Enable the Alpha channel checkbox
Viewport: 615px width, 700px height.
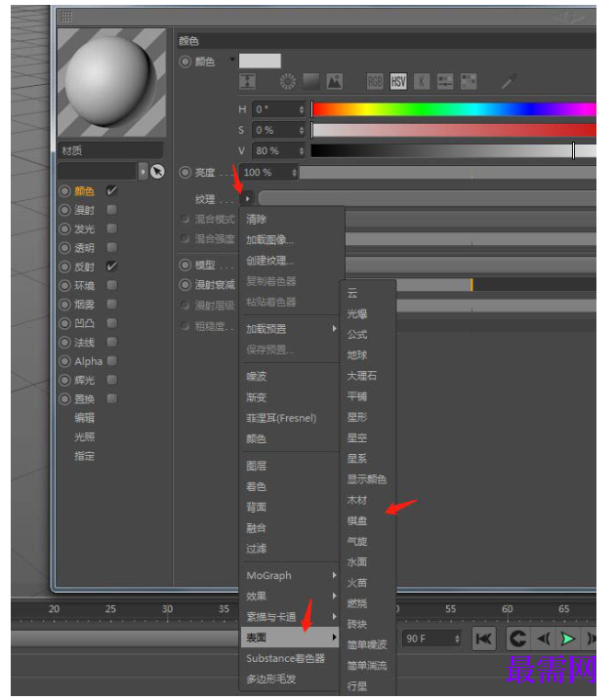point(111,360)
